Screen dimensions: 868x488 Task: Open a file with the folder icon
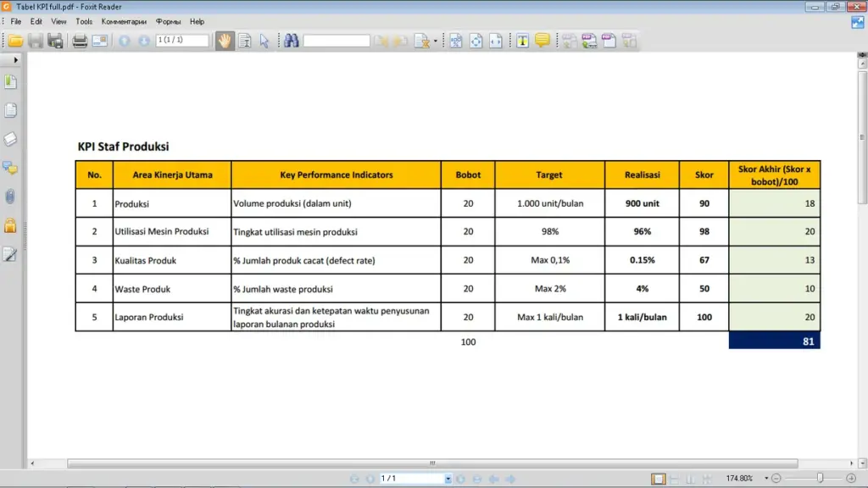pyautogui.click(x=15, y=41)
